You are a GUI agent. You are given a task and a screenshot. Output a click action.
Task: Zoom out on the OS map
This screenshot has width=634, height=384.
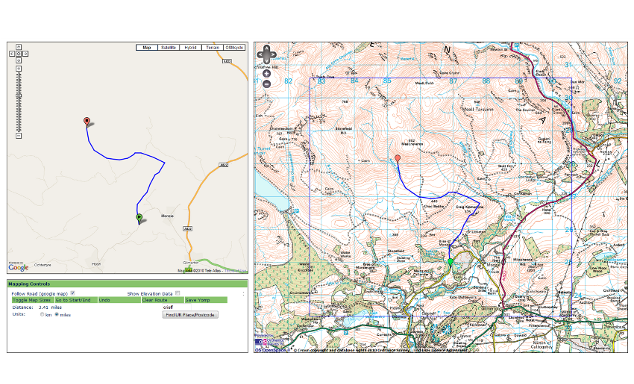pyautogui.click(x=266, y=84)
